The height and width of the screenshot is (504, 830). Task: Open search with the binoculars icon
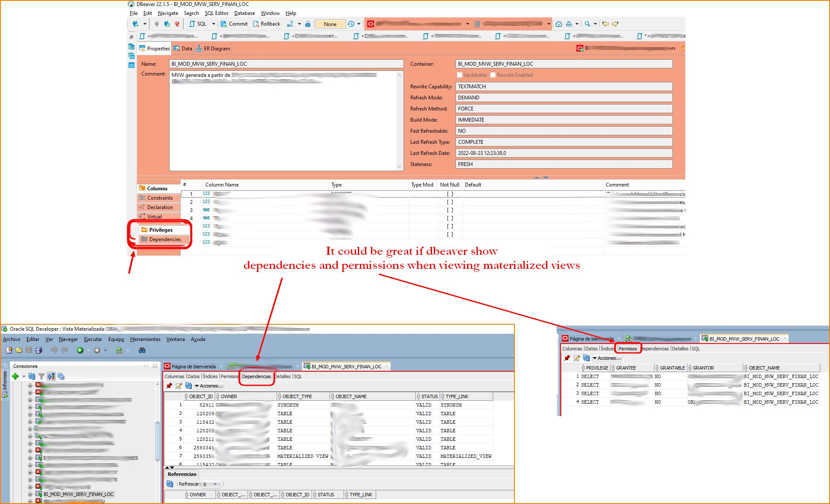coord(142,350)
